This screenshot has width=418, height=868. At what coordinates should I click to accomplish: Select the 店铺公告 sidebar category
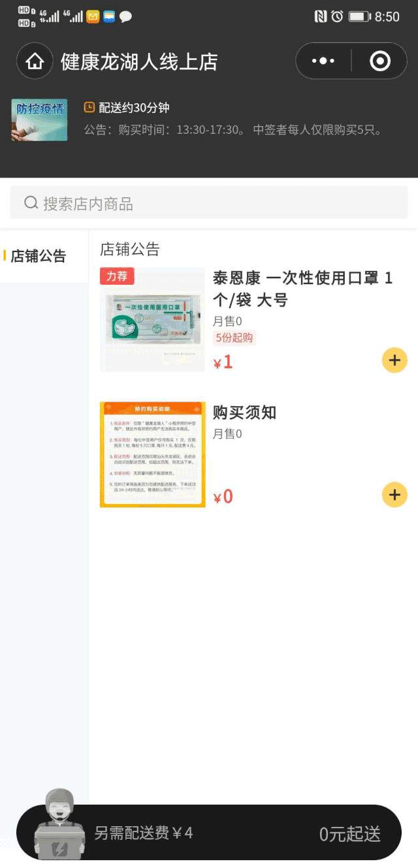coord(44,256)
